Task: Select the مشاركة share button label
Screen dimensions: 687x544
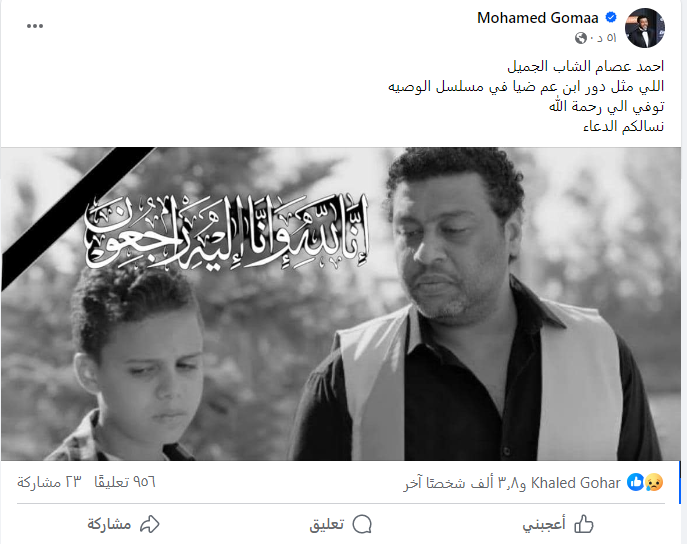Action: point(109,524)
